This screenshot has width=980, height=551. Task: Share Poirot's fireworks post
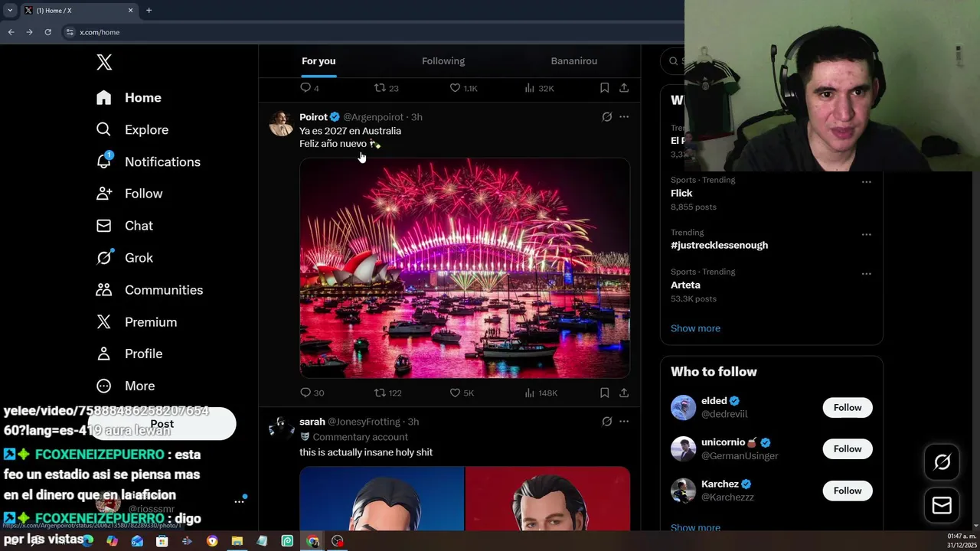click(x=624, y=393)
